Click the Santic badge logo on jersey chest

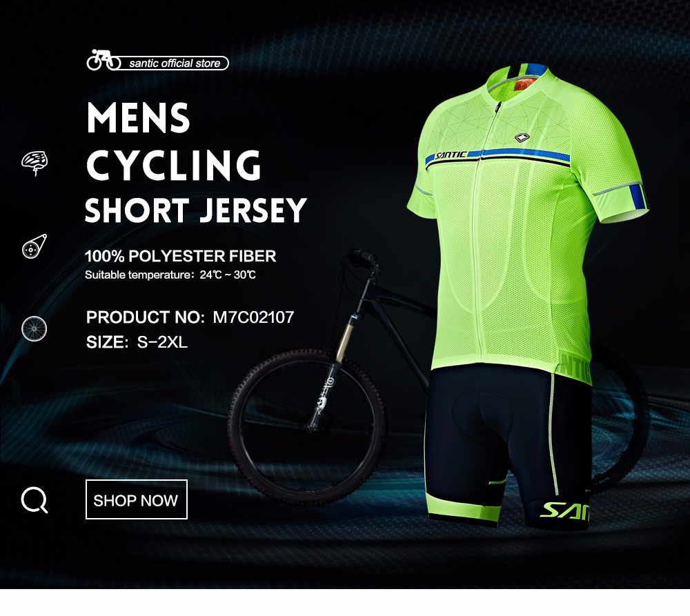click(x=523, y=138)
